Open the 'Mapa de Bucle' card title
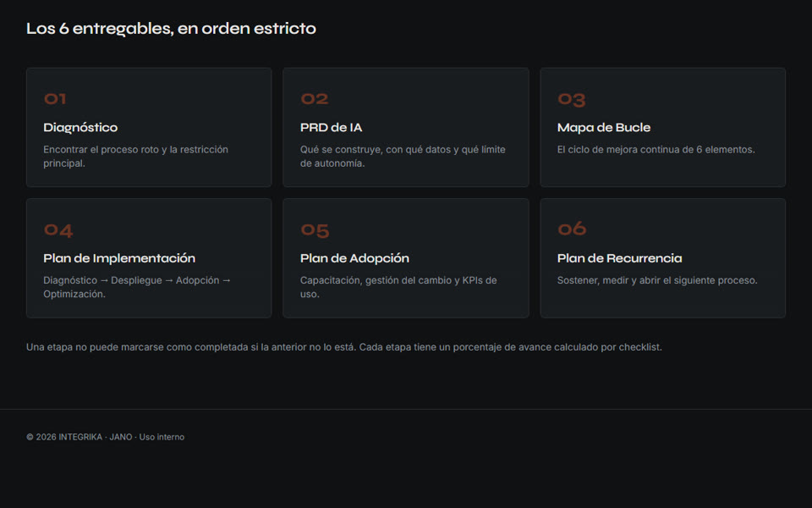The width and height of the screenshot is (812, 508). point(604,128)
